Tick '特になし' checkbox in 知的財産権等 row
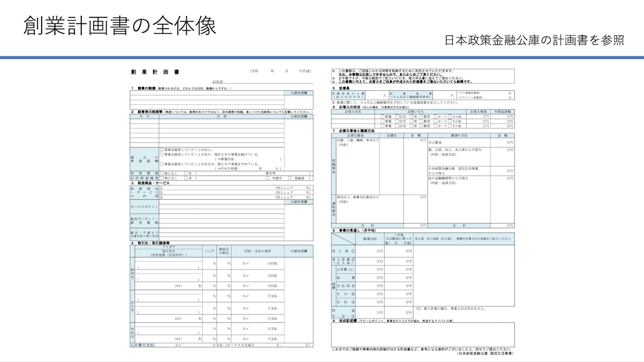The image size is (644, 362). tap(162, 178)
